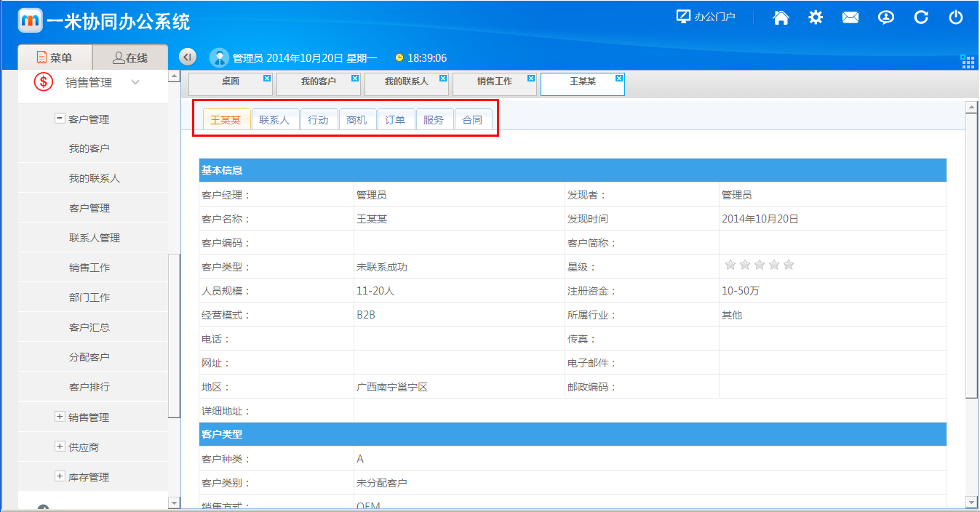Image resolution: width=980 pixels, height=512 pixels.
Task: Open 销售工作 in sidebar menu
Action: tap(89, 268)
